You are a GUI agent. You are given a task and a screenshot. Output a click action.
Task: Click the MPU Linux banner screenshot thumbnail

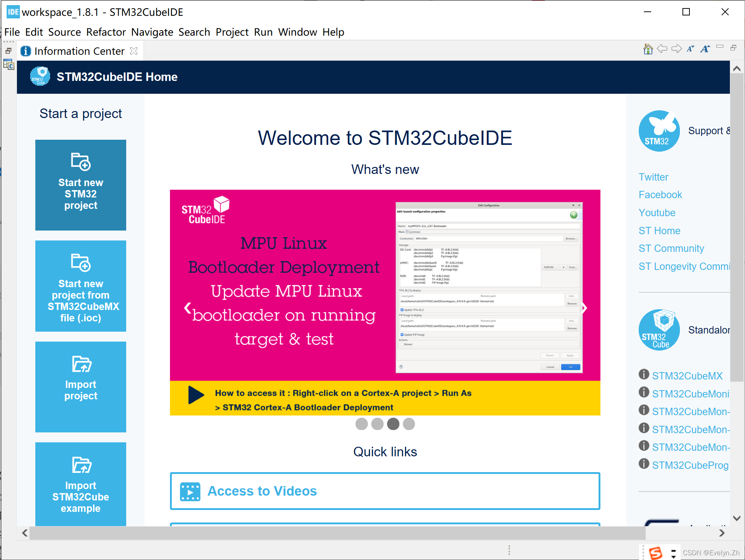(489, 287)
